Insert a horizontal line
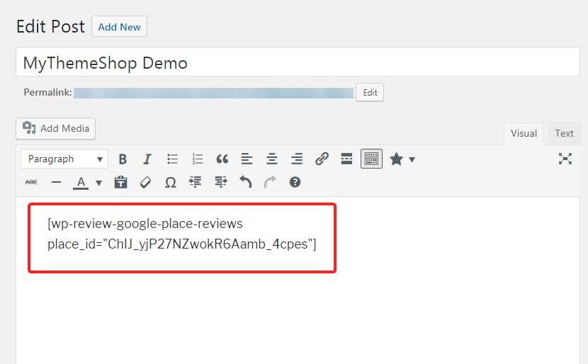 click(56, 183)
